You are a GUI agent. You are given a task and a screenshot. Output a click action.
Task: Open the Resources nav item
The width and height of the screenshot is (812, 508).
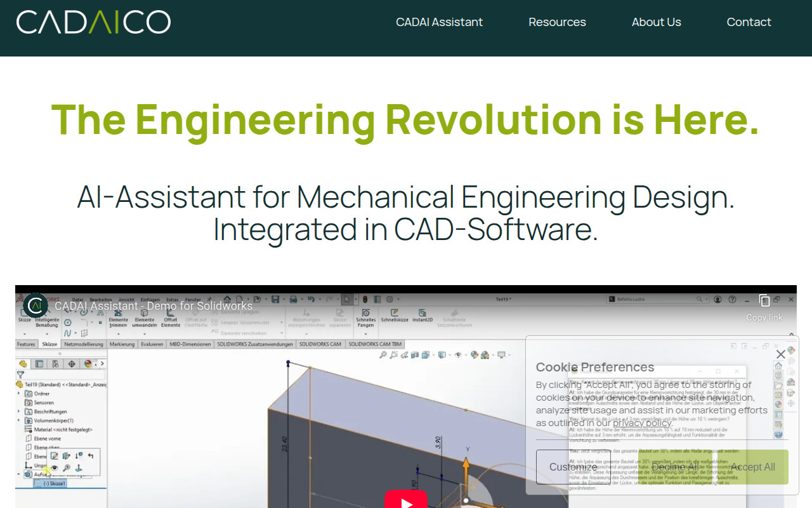(557, 22)
